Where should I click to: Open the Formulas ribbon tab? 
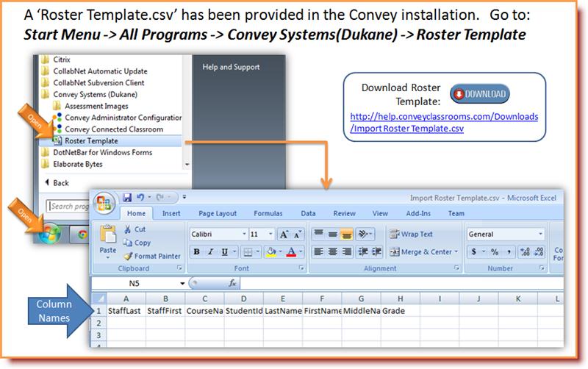point(268,213)
